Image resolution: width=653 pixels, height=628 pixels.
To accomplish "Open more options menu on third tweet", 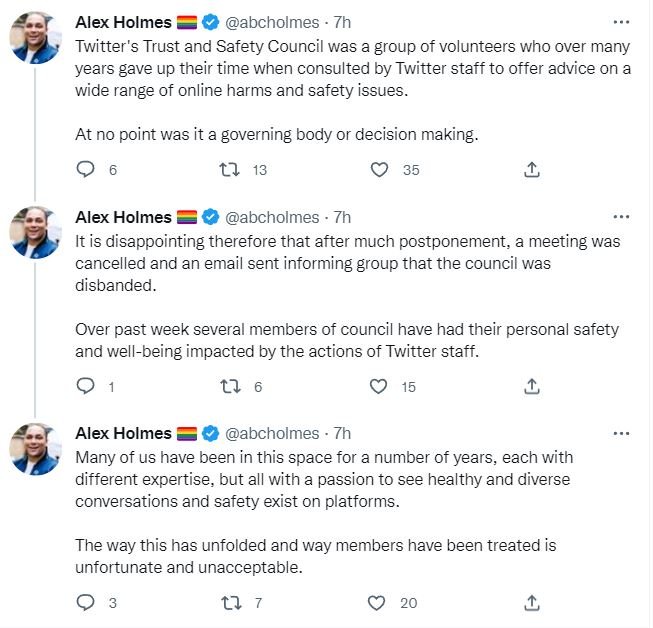I will [621, 433].
